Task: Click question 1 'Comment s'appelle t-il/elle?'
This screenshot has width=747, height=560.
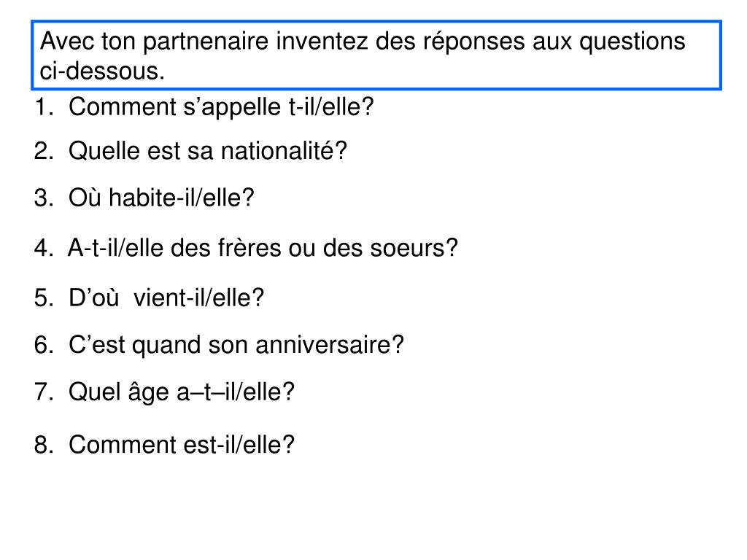Action: point(221,107)
